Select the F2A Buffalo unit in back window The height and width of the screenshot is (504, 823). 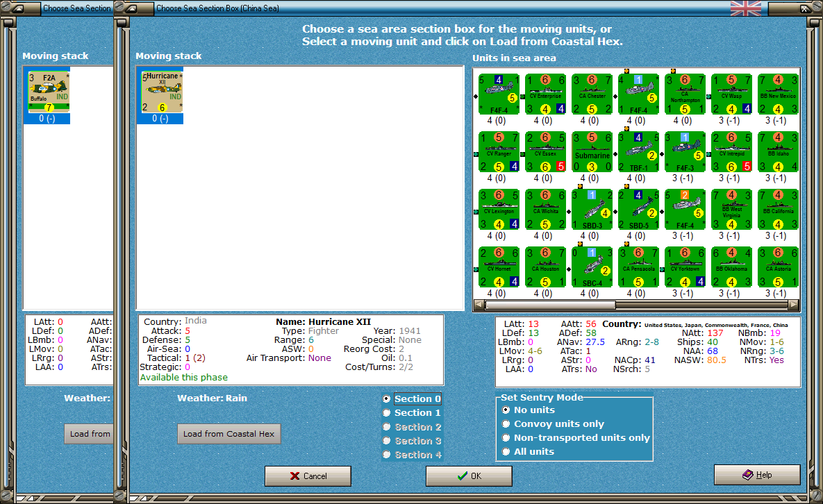coord(49,92)
